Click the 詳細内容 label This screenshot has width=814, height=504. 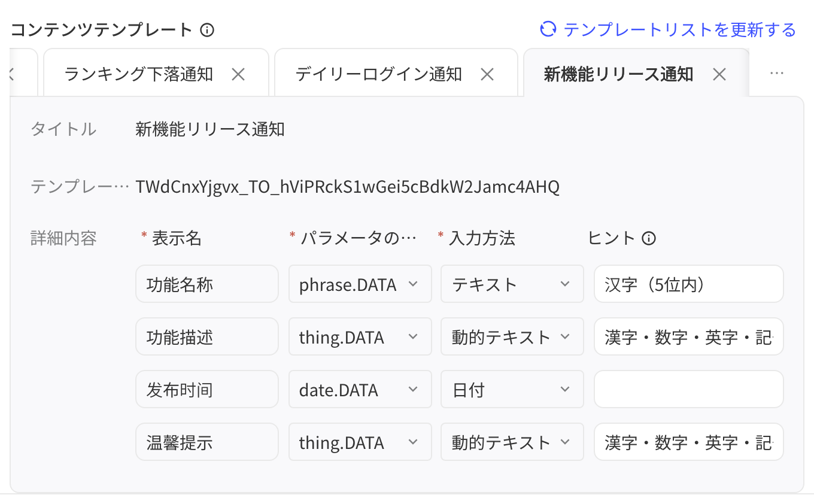point(63,239)
